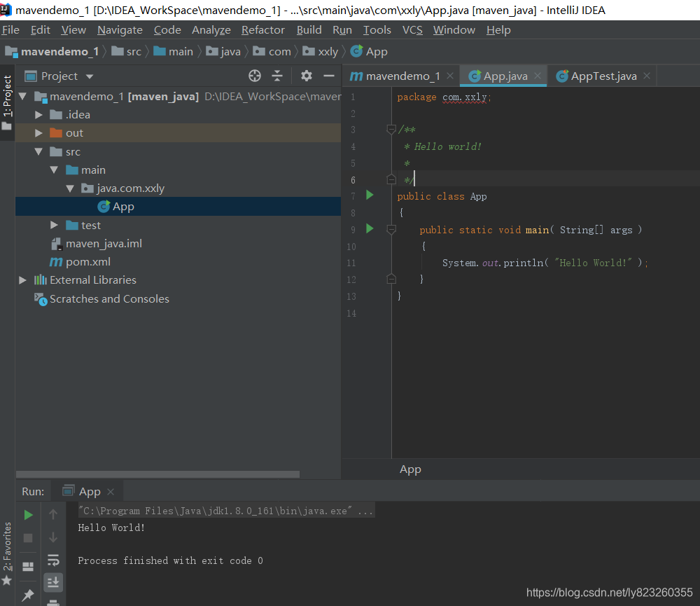
Task: Click the "Hello World!" console output line
Action: click(x=111, y=528)
